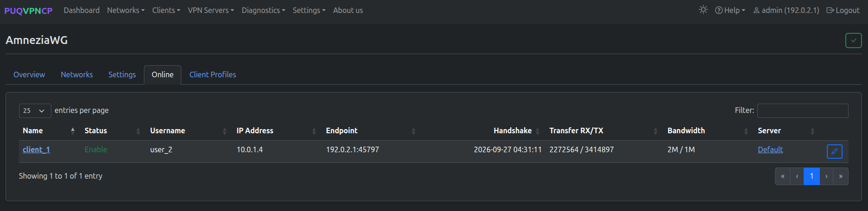This screenshot has width=868, height=211.
Task: Open the Overview tab
Action: 29,74
